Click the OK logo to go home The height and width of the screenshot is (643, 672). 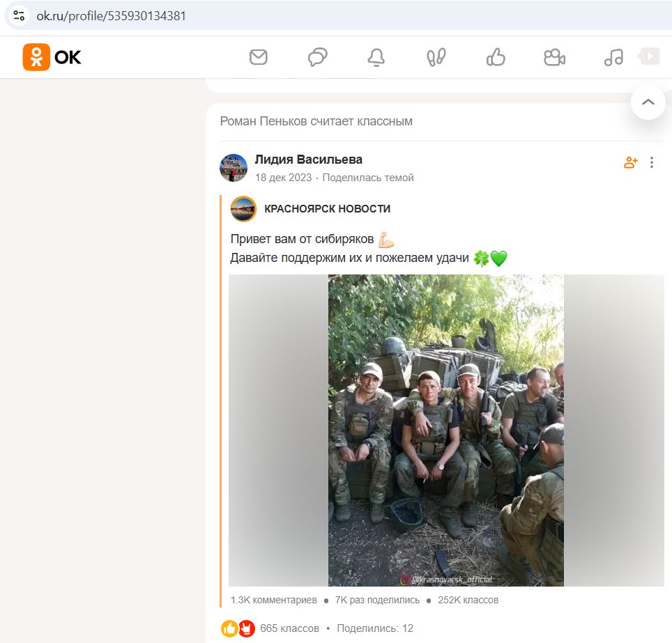52,57
